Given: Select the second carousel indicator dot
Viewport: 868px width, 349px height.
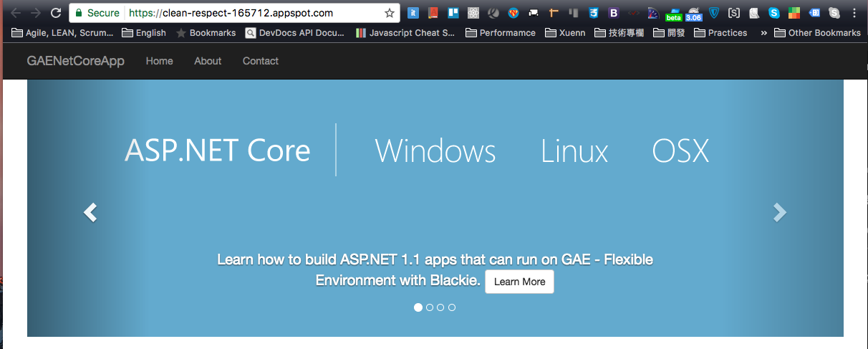Looking at the screenshot, I should (x=430, y=307).
